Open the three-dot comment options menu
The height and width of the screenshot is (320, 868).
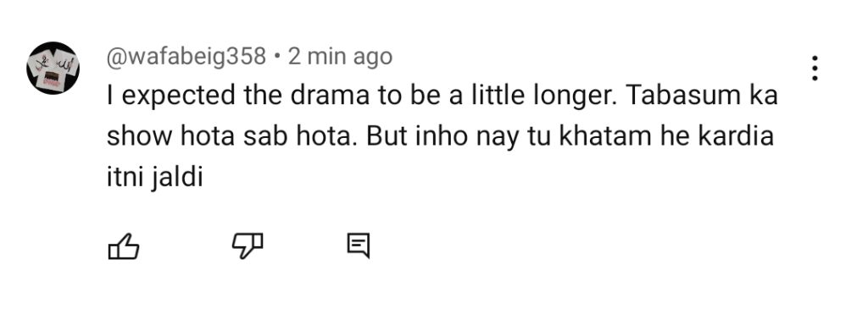coord(815,68)
